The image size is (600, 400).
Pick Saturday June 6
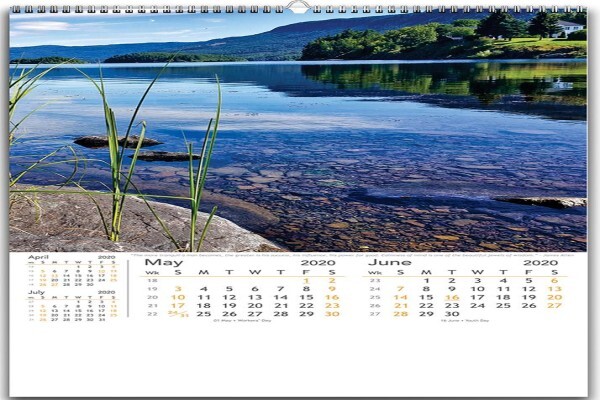click(554, 281)
